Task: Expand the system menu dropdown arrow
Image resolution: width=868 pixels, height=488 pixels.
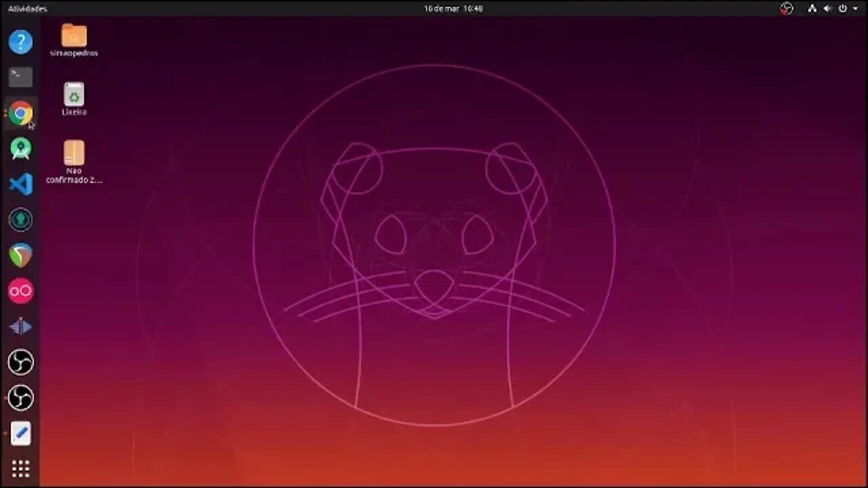Action: 855,9
